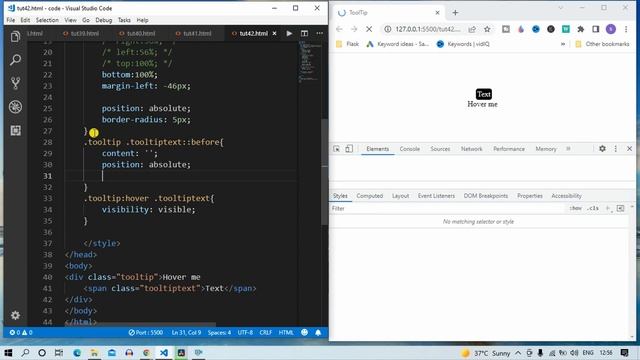
Task: Open Keywords | vidIQ bookmark
Action: [x=463, y=44]
